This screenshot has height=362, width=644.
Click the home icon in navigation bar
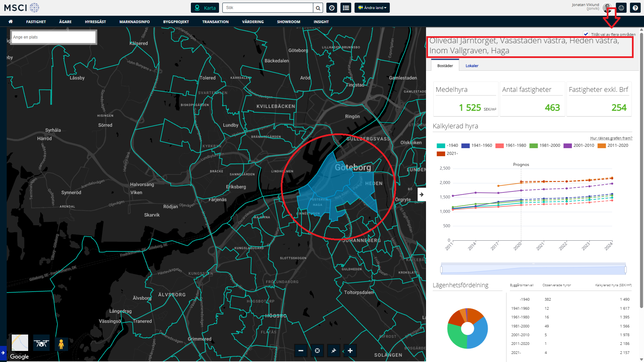click(x=11, y=21)
